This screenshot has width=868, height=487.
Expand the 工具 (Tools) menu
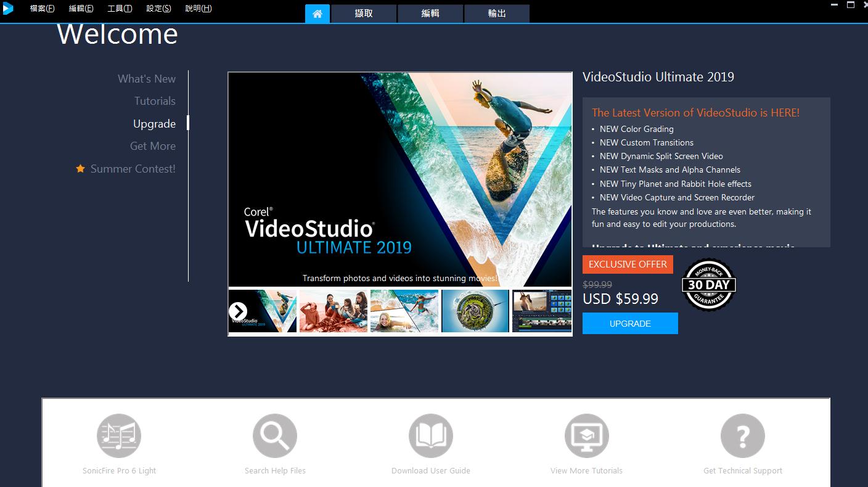point(120,9)
